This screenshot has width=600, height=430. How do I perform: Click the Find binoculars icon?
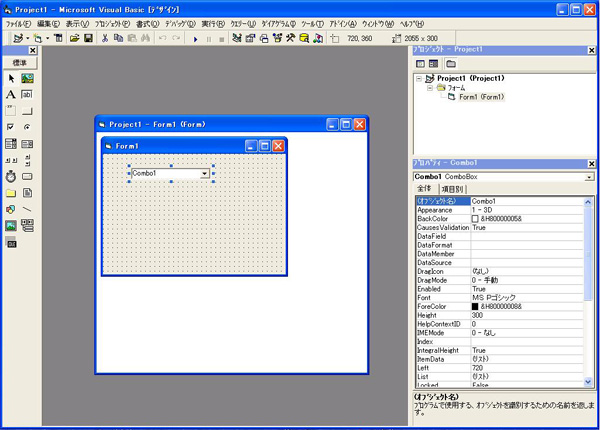pos(145,38)
